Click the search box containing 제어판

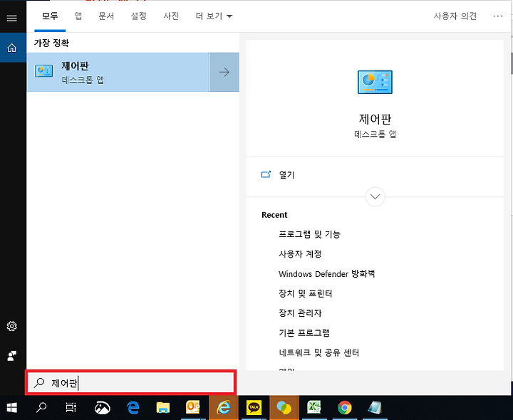131,383
